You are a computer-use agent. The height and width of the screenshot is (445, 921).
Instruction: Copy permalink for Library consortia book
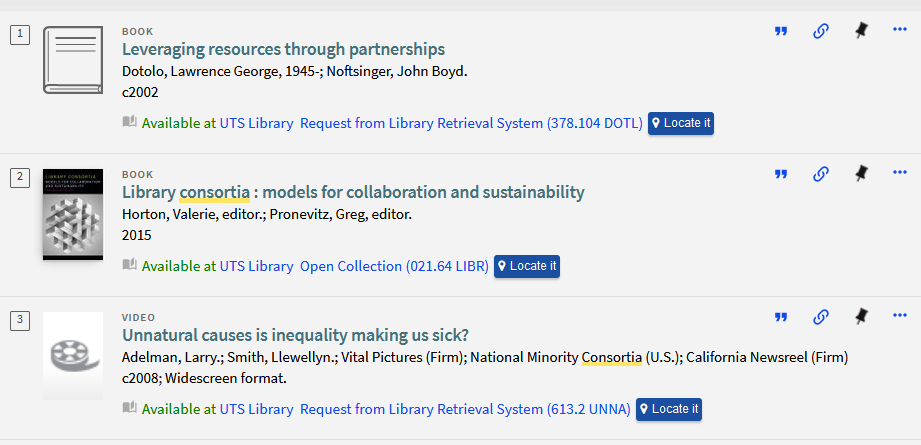pos(821,174)
